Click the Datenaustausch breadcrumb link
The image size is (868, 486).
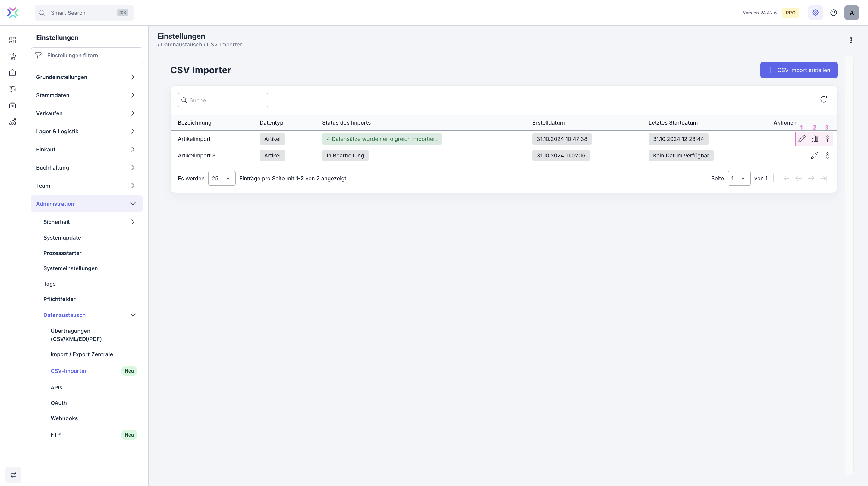[181, 45]
